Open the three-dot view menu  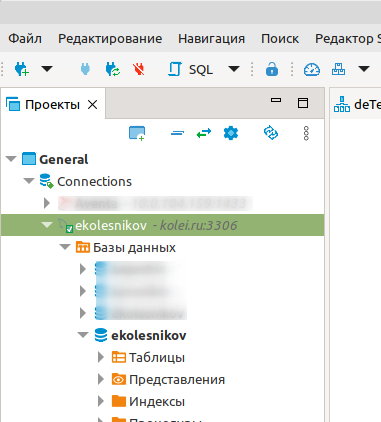coord(306,133)
